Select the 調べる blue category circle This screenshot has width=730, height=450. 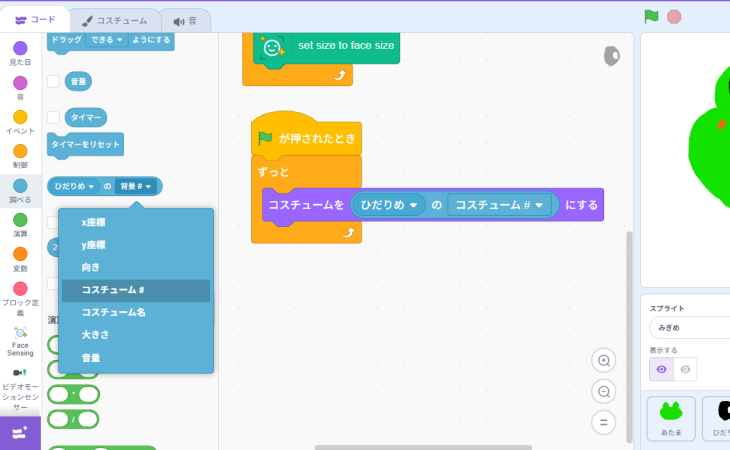[20, 186]
